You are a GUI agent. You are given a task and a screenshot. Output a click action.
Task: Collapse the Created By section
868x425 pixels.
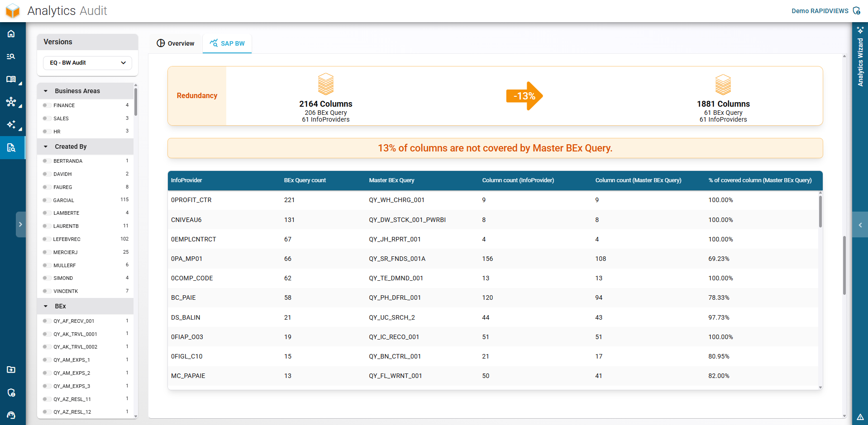(46, 146)
